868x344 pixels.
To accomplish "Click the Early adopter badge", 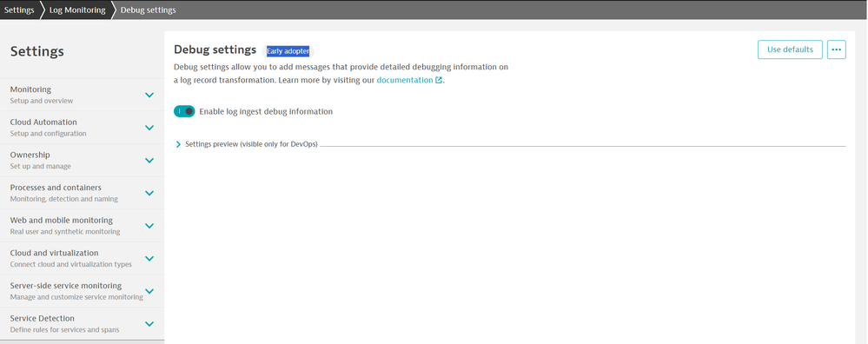I will pos(288,51).
